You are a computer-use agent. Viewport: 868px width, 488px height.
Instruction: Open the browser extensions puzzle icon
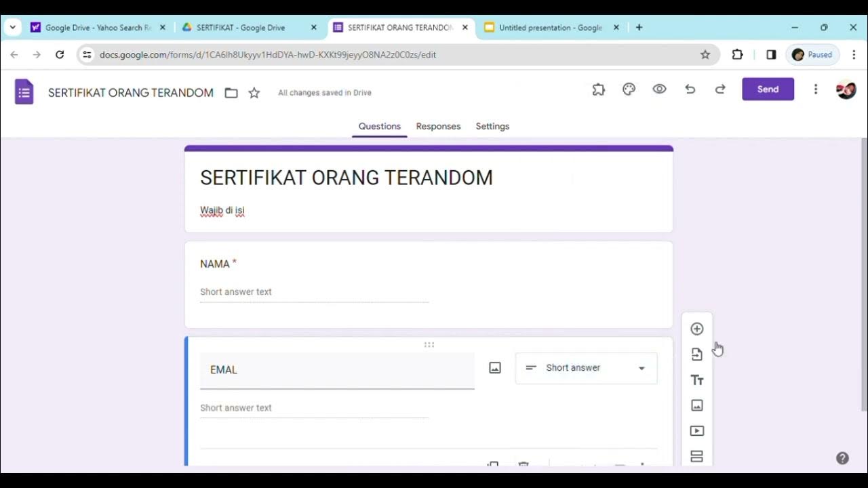coord(737,55)
